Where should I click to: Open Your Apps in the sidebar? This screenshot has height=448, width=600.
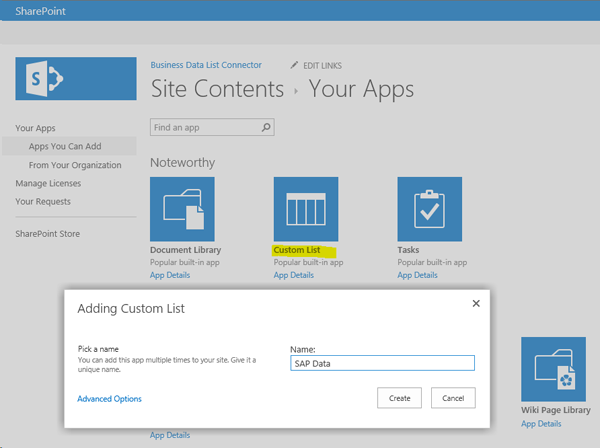36,128
